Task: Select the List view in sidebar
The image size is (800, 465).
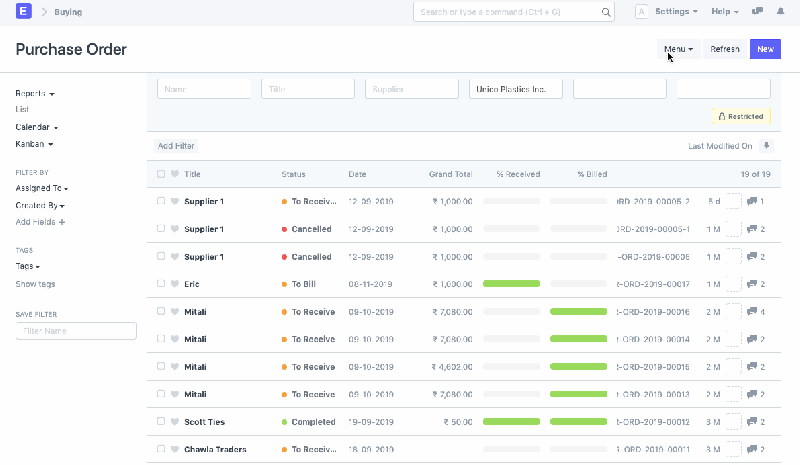Action: click(x=22, y=109)
